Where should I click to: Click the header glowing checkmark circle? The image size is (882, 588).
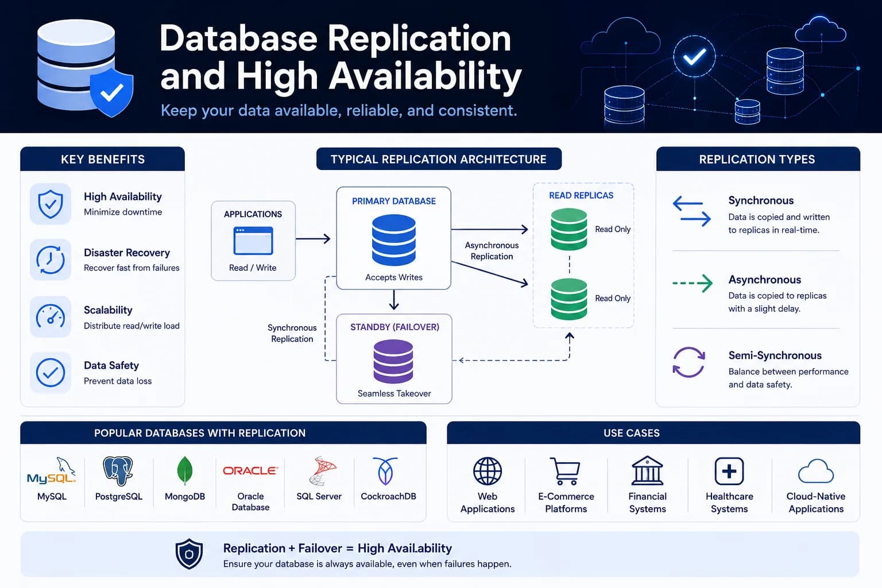click(x=694, y=56)
